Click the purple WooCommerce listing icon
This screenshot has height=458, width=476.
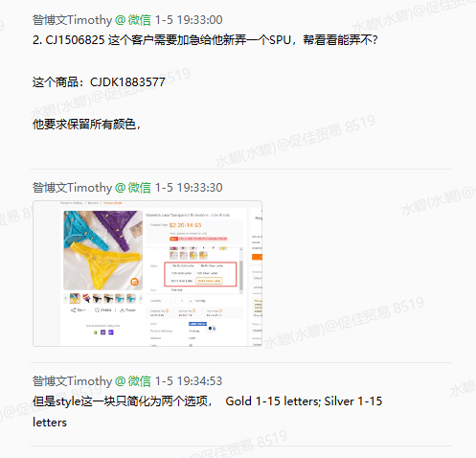pos(102,332)
